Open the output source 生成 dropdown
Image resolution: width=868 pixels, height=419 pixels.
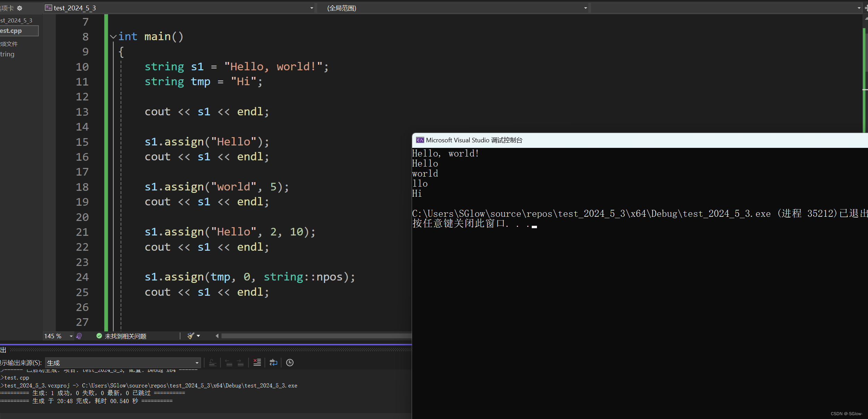click(197, 363)
